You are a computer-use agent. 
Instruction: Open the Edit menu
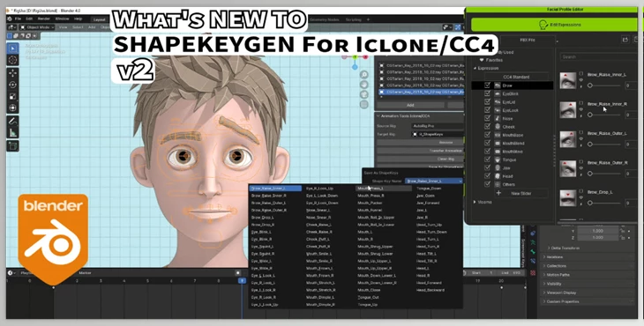pos(29,19)
